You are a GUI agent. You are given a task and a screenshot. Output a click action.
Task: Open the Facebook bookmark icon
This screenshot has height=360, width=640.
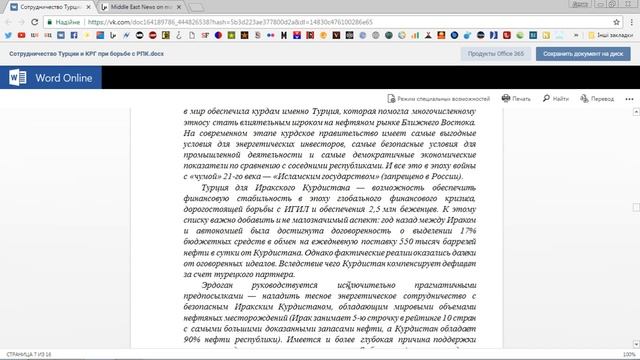pyautogui.click(x=74, y=36)
